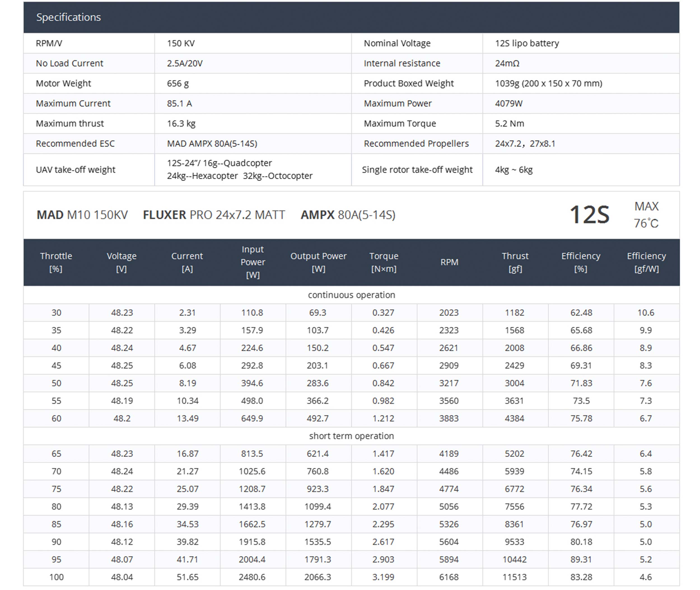This screenshot has width=700, height=590.
Task: Click the Output Power [W] column header
Action: click(x=318, y=263)
